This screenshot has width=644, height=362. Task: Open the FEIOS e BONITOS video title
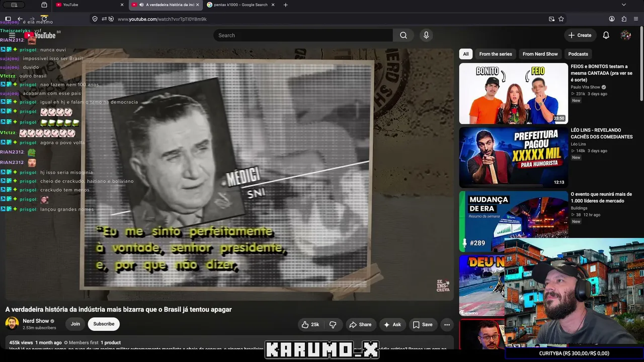pyautogui.click(x=601, y=73)
